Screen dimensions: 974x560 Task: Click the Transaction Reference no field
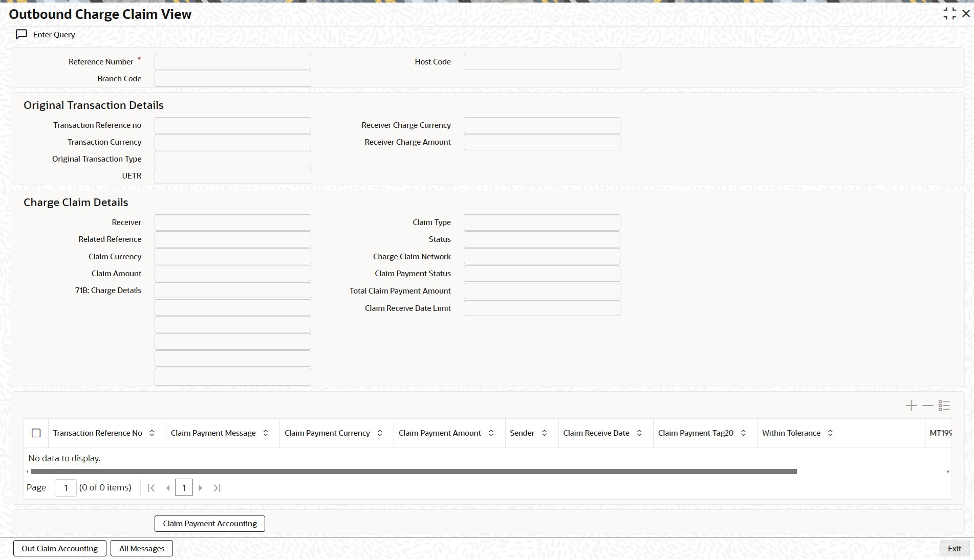coord(233,125)
